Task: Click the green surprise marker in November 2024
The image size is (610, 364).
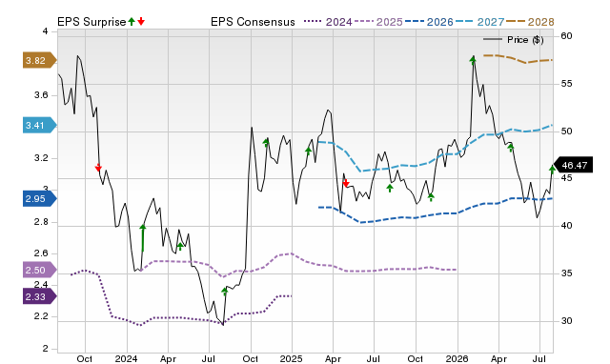Action: pyautogui.click(x=266, y=142)
